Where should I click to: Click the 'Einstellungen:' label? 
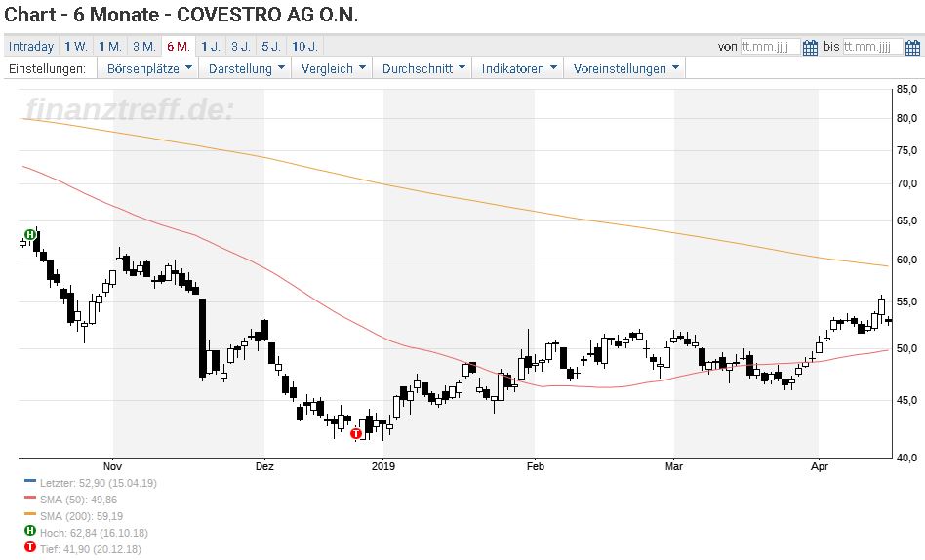[x=47, y=69]
